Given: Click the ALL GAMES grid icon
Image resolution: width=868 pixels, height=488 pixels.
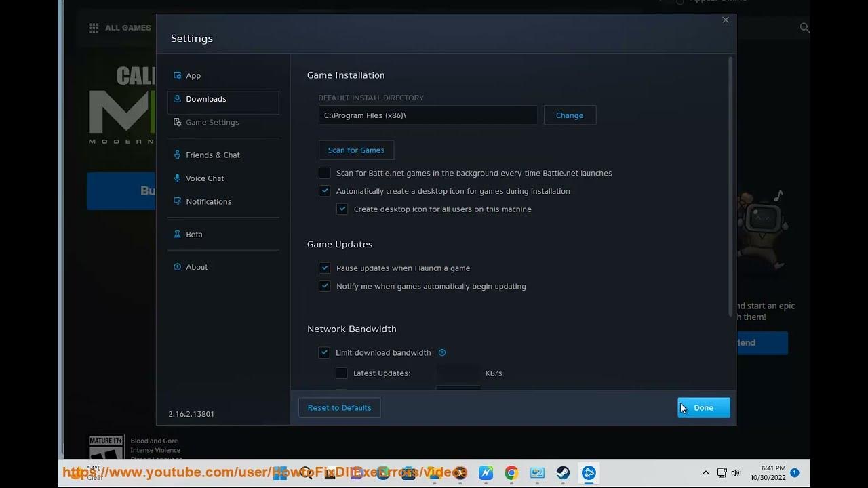Looking at the screenshot, I should pyautogui.click(x=94, y=28).
